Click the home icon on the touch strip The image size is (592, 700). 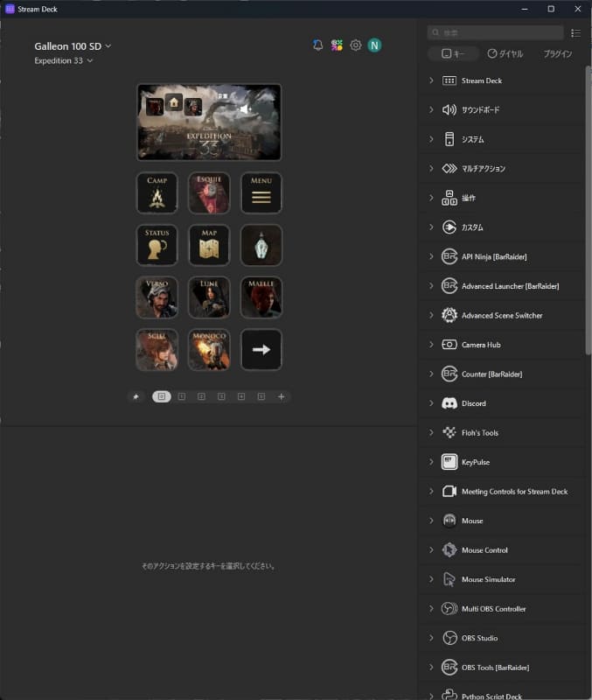(x=174, y=102)
